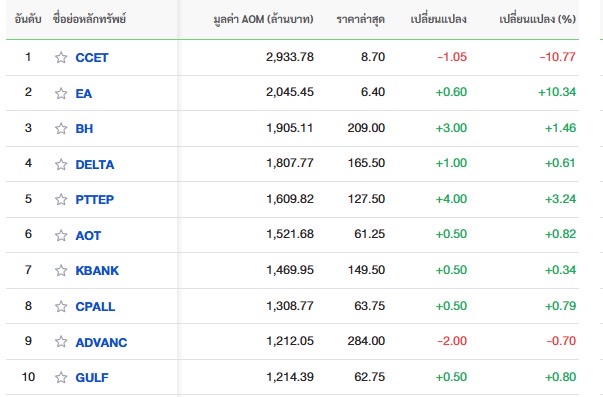The image size is (603, 397).
Task: Open the KBANK symbol link
Action: (97, 270)
